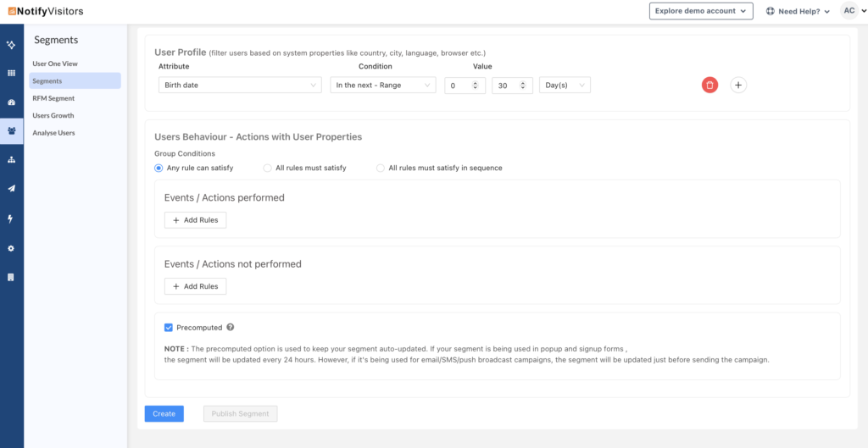
Task: Add another user profile filter row
Action: coord(738,85)
